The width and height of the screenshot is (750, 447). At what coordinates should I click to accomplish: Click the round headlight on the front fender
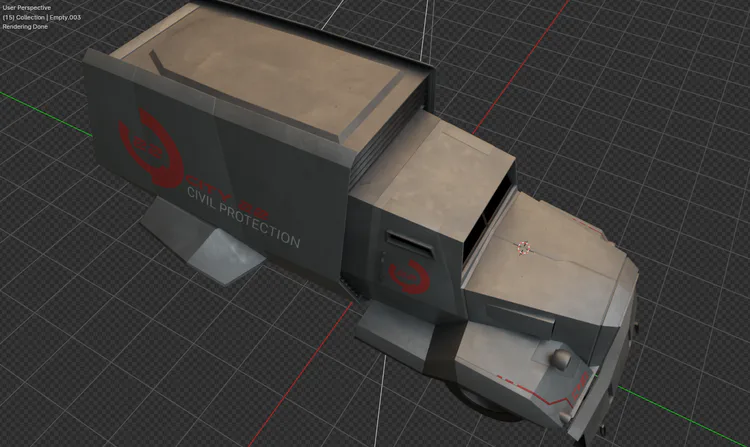tap(561, 358)
